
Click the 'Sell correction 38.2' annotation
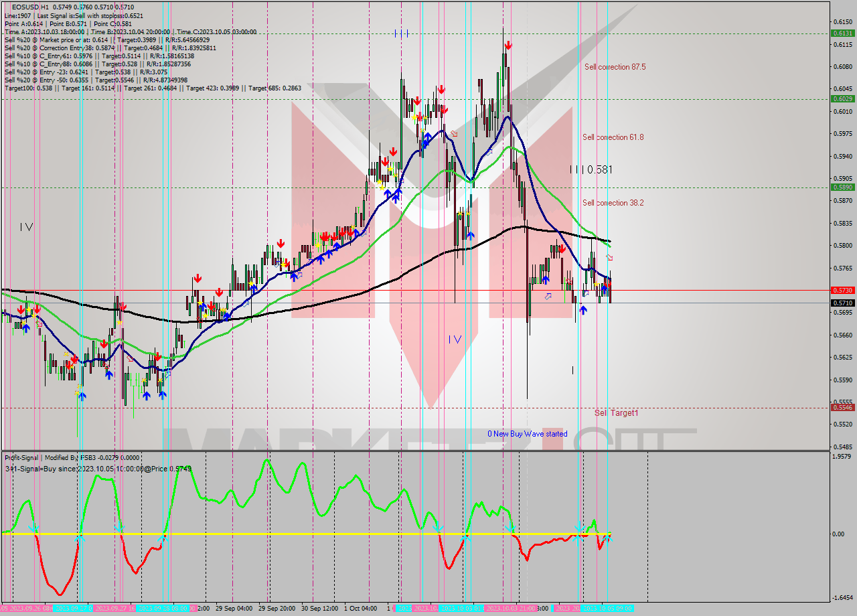pyautogui.click(x=615, y=203)
